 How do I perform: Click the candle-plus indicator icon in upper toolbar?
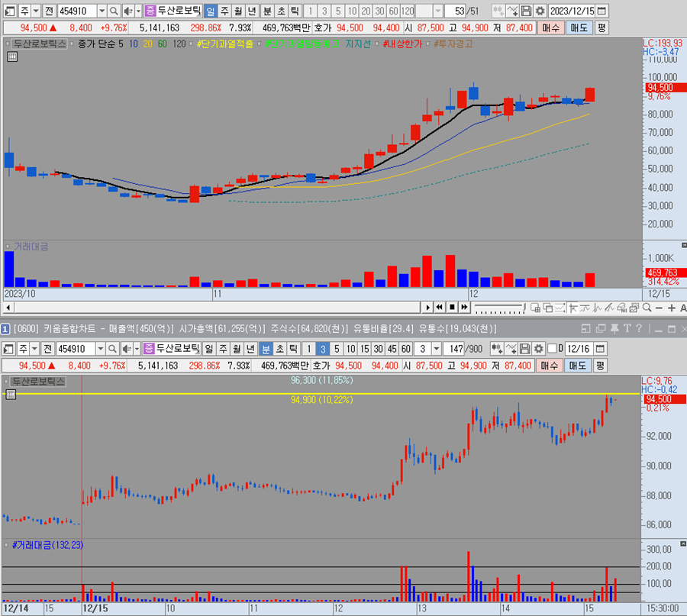498,11
